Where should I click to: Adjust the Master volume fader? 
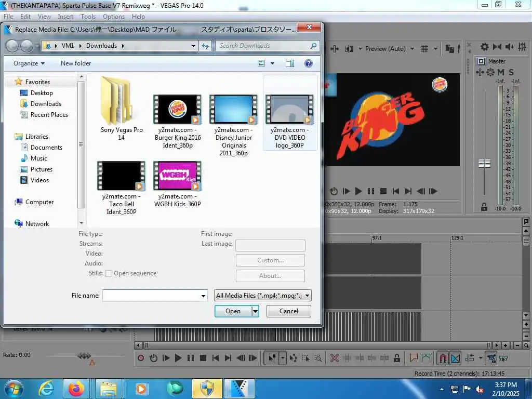[484, 164]
